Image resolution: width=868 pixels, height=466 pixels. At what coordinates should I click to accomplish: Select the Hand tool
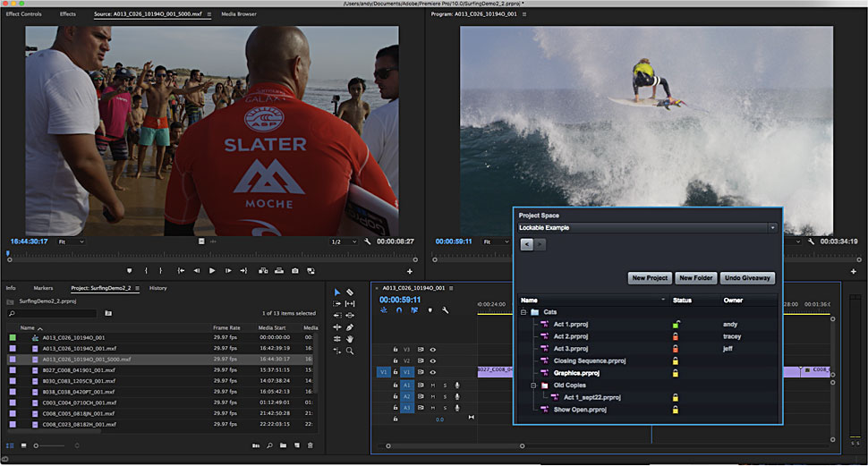tap(350, 339)
